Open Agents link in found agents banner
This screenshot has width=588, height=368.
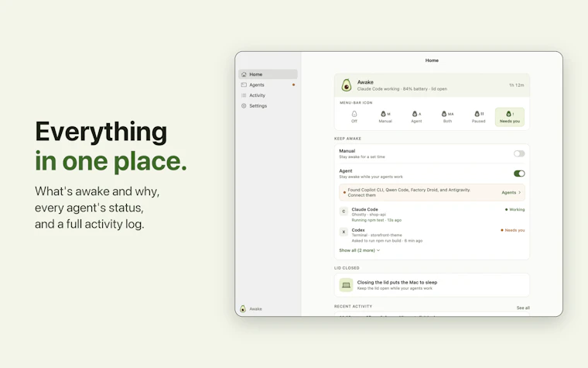511,193
